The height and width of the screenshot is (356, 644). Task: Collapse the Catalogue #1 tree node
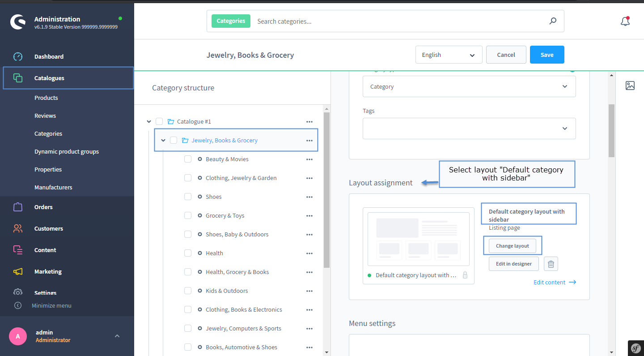tap(149, 121)
